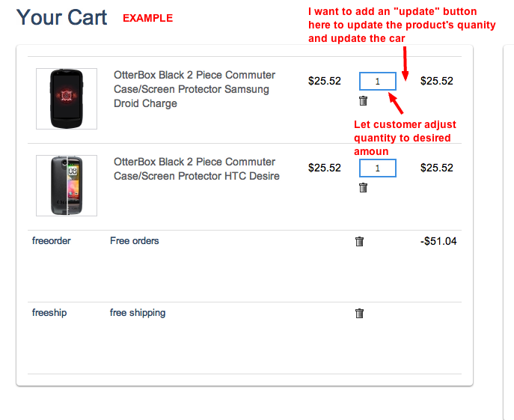Open OtterBox Samsung Droid Charge product title
The image size is (514, 420).
point(195,89)
